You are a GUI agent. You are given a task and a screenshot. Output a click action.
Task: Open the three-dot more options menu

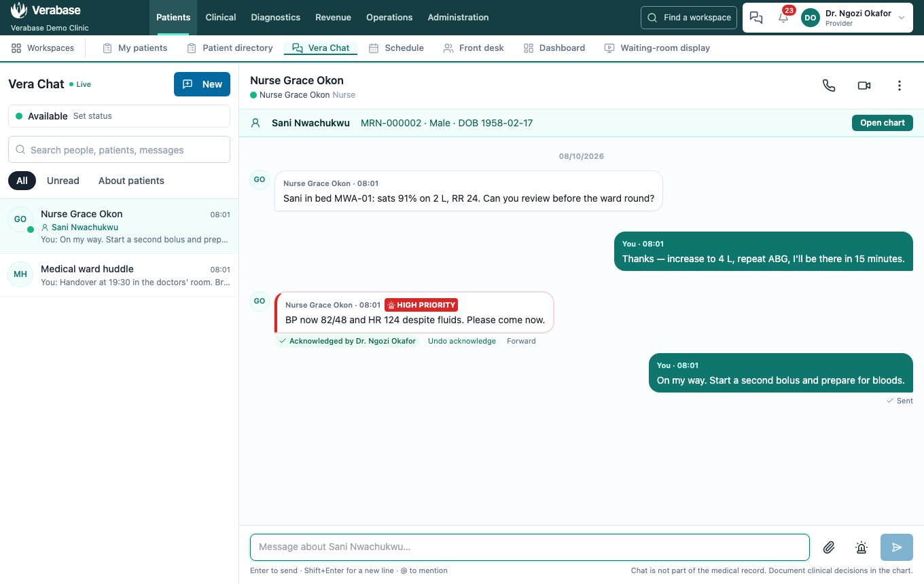pyautogui.click(x=900, y=86)
